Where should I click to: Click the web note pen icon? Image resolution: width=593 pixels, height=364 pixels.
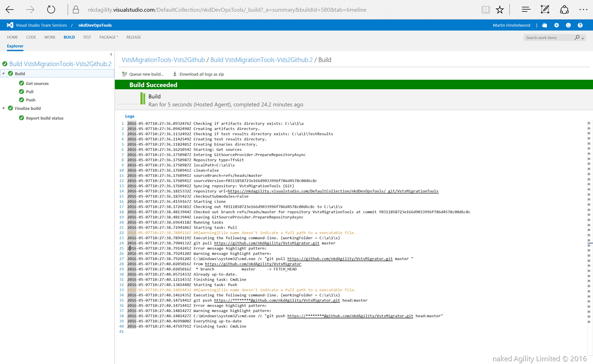click(x=545, y=9)
